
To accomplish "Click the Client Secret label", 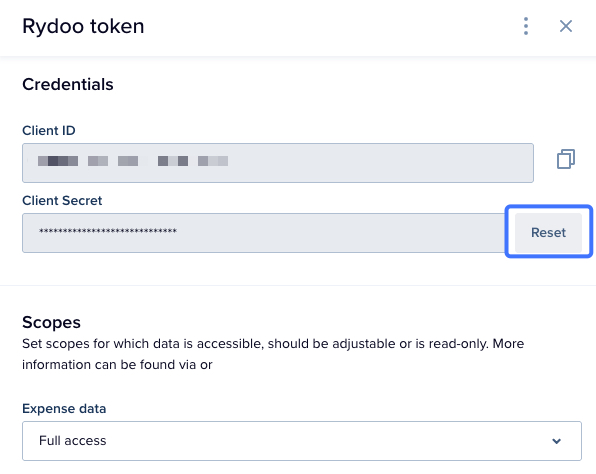I will point(62,200).
